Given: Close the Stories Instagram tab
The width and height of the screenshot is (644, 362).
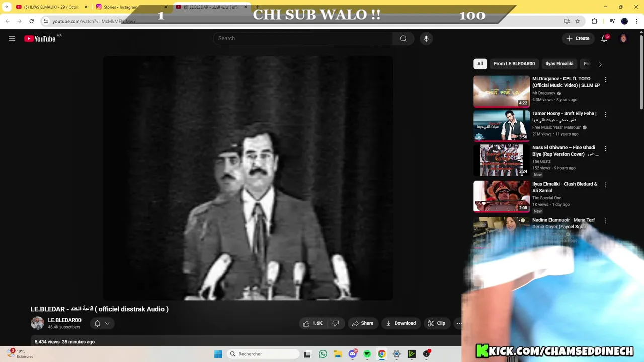Looking at the screenshot, I should pos(166,7).
